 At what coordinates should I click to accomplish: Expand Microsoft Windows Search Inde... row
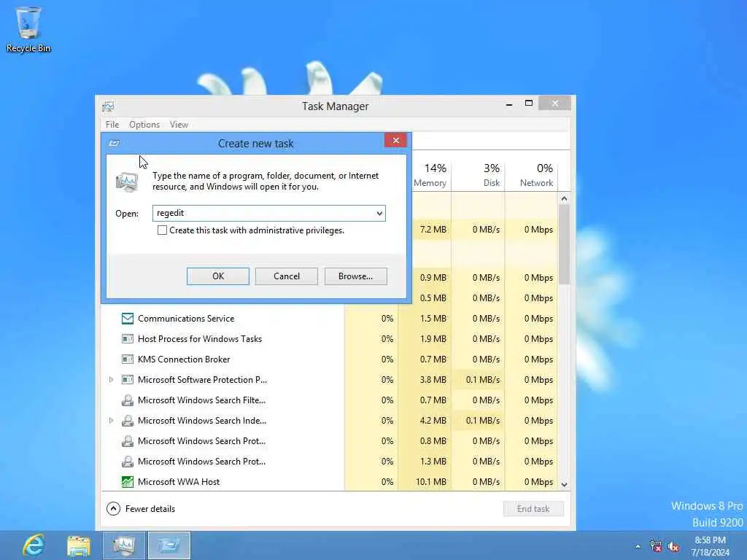[111, 421]
